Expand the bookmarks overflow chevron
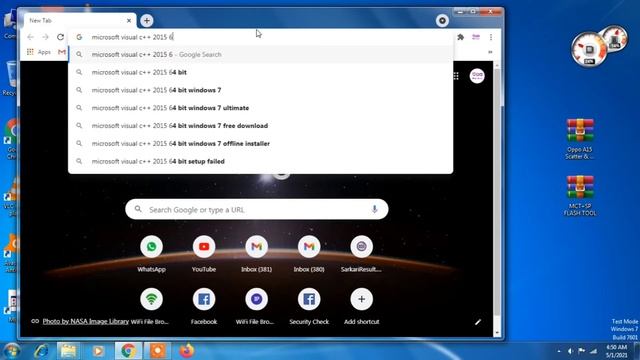The image size is (640, 360). pos(490,52)
